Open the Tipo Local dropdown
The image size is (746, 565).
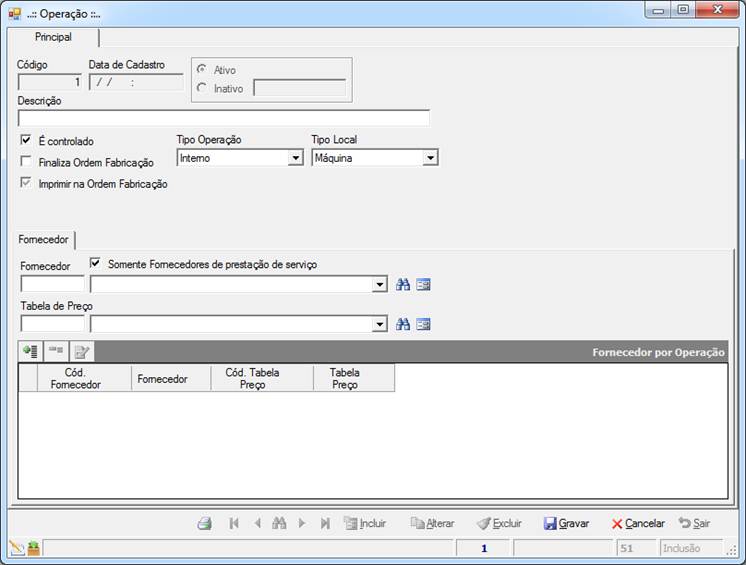[x=430, y=158]
